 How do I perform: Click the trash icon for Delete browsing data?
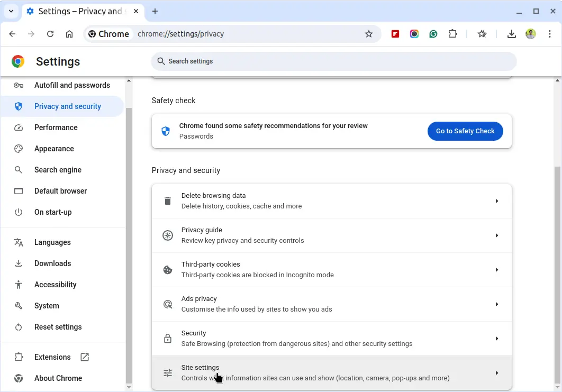[167, 201]
